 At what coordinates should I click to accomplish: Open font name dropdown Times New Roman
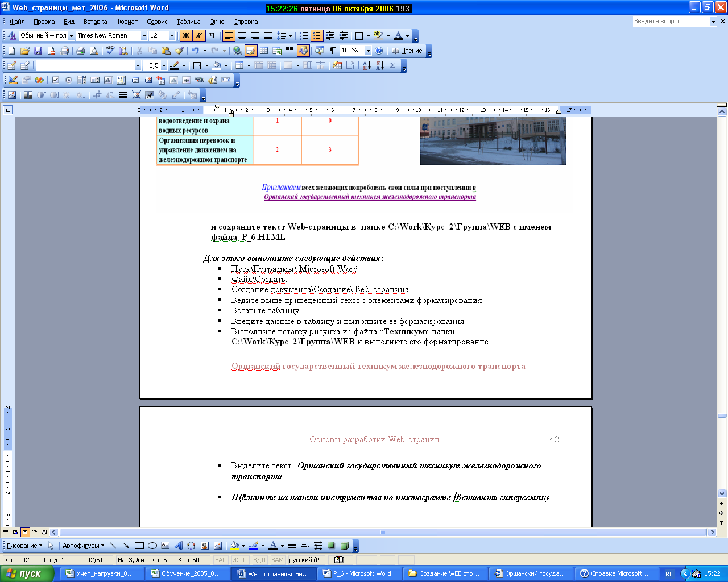(144, 36)
